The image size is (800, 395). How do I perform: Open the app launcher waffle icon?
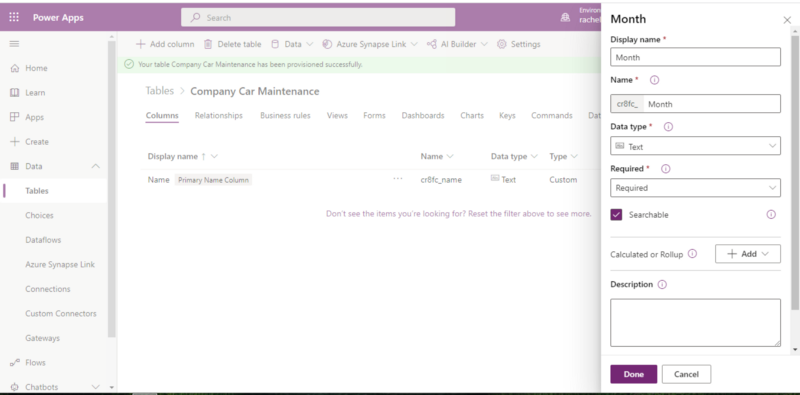[14, 17]
